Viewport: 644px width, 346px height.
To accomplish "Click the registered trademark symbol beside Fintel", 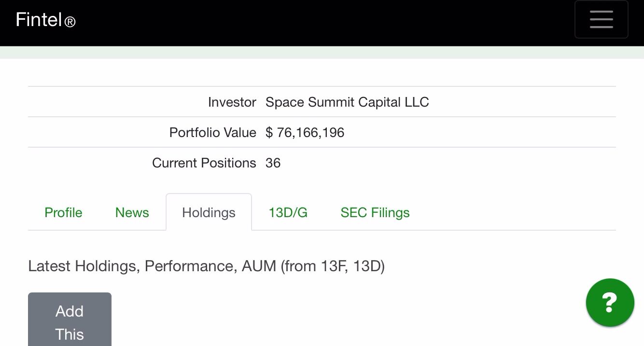I will pyautogui.click(x=69, y=23).
